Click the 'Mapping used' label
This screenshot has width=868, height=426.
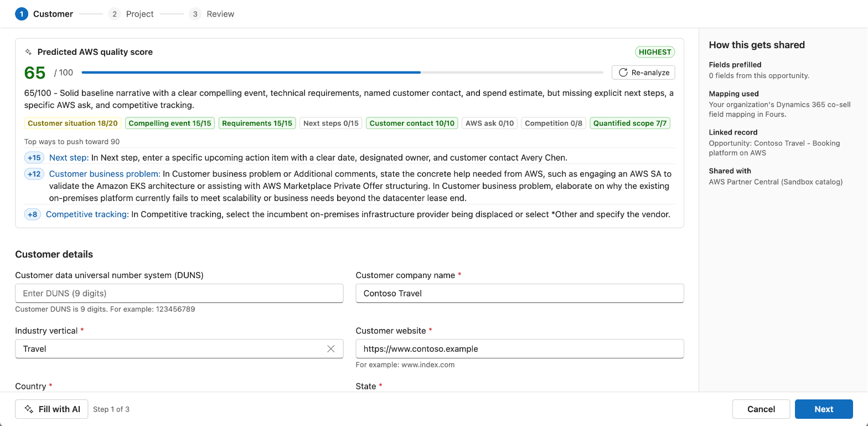734,94
